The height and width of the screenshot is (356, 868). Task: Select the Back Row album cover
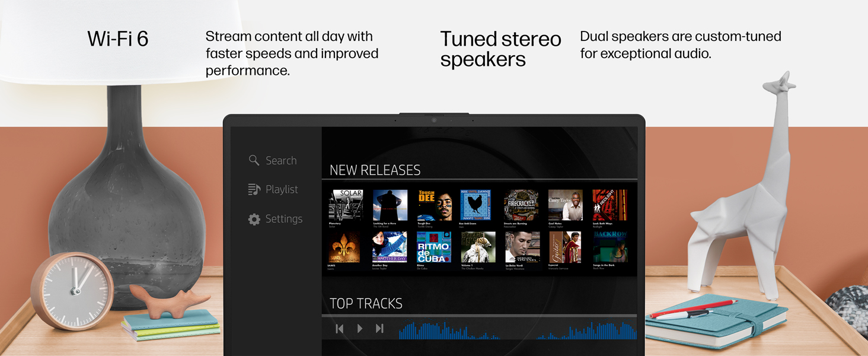(x=610, y=247)
